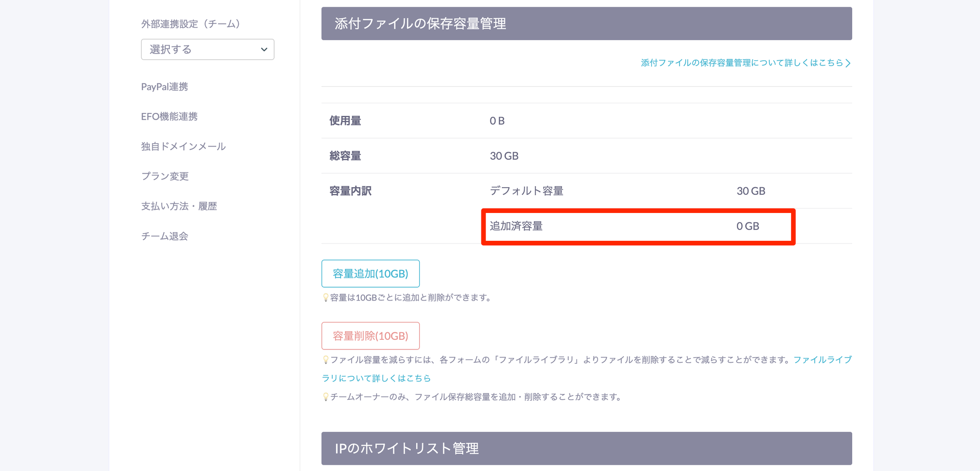Viewport: 980px width, 471px height.
Task: Open the プラン変更 page
Action: (x=165, y=176)
